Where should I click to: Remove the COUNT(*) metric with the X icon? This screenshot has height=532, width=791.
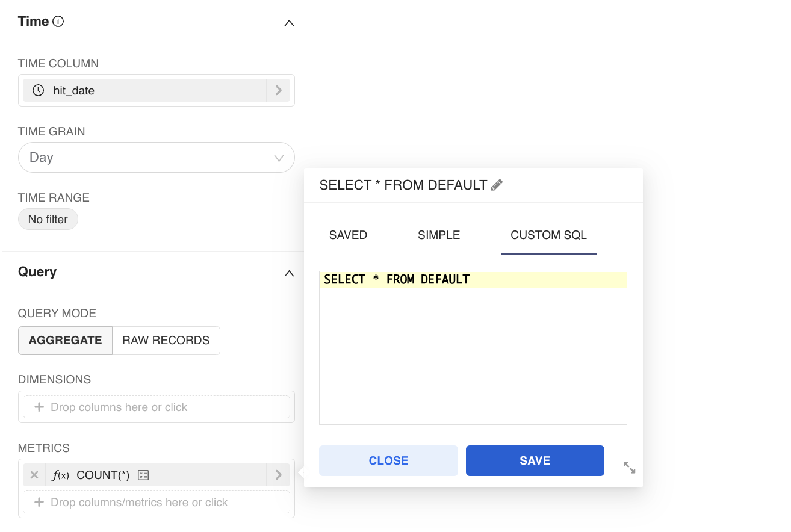pyautogui.click(x=34, y=475)
